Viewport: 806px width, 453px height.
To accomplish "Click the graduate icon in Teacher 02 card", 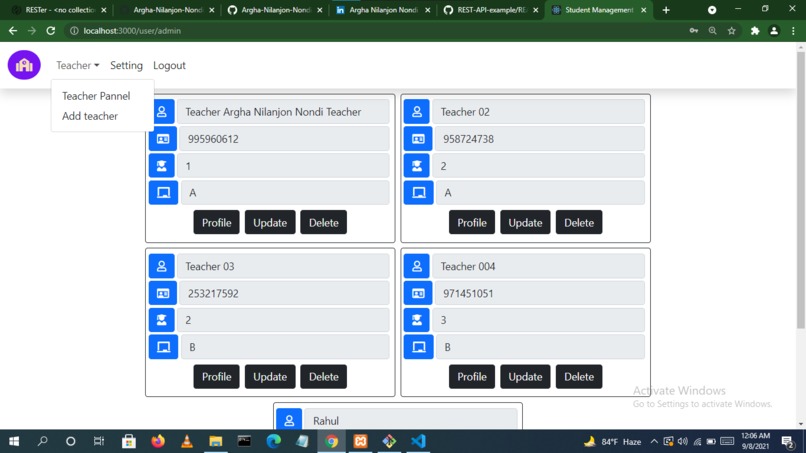I will click(417, 166).
